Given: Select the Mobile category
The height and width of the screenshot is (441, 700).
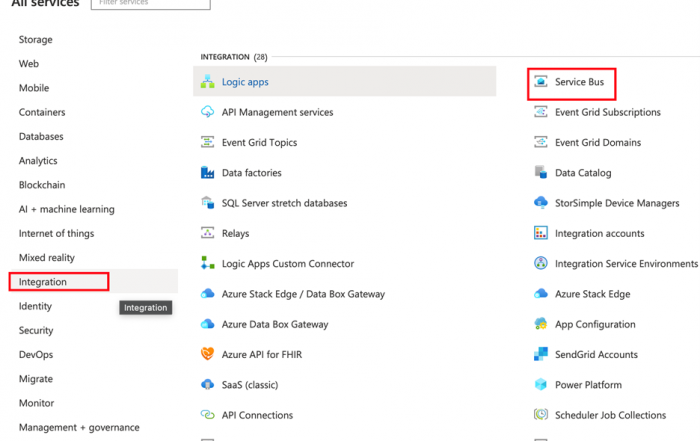Looking at the screenshot, I should click(x=34, y=88).
